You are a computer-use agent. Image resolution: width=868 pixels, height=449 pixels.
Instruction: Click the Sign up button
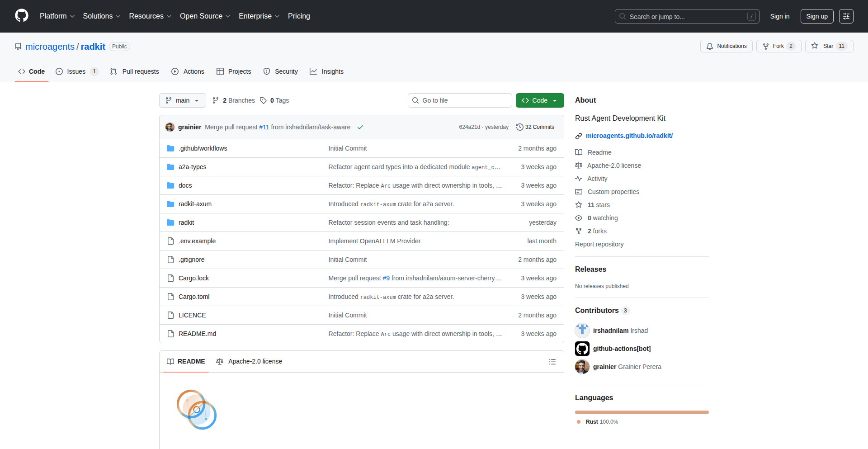click(x=816, y=16)
